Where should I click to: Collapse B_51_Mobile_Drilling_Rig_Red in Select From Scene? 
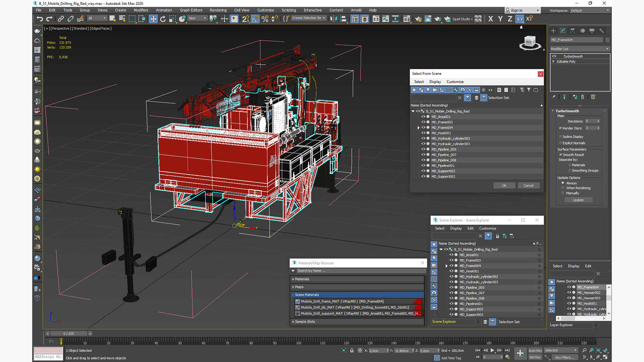coord(413,111)
